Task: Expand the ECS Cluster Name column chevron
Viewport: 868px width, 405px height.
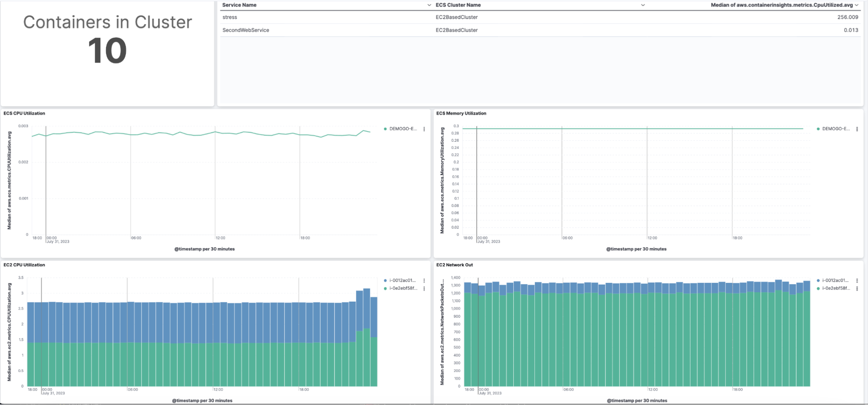Action: (x=643, y=5)
